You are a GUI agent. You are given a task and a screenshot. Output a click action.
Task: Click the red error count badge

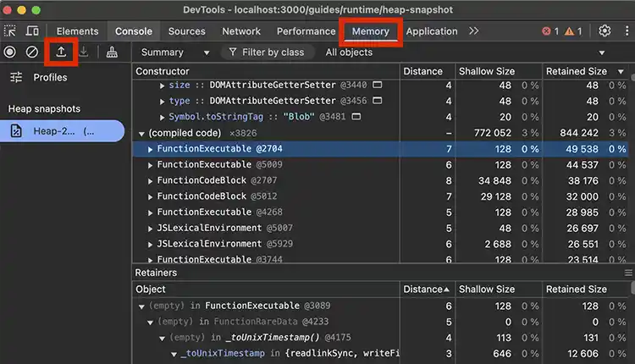click(x=550, y=31)
